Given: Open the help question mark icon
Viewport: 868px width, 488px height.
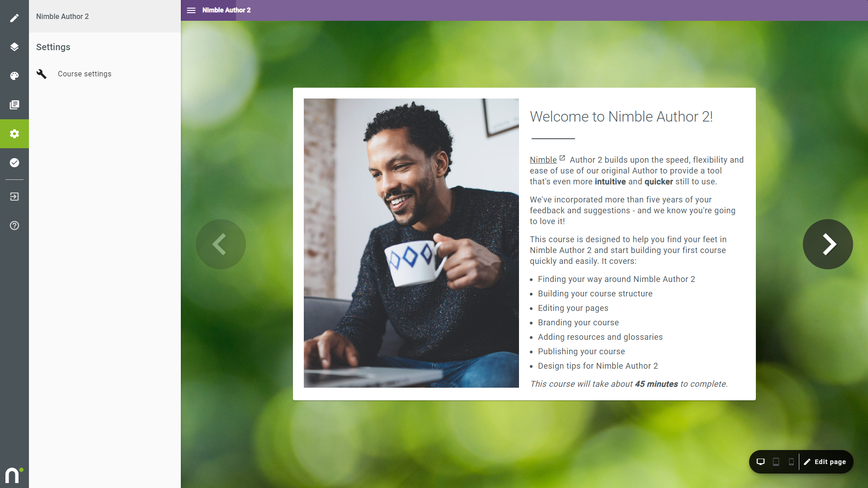Looking at the screenshot, I should [x=14, y=225].
